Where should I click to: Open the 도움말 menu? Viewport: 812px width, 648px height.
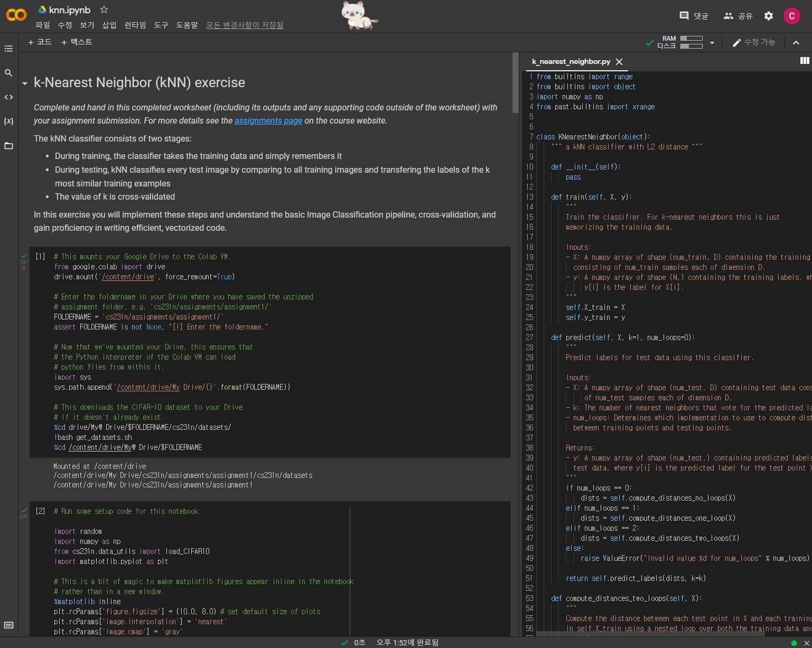187,25
